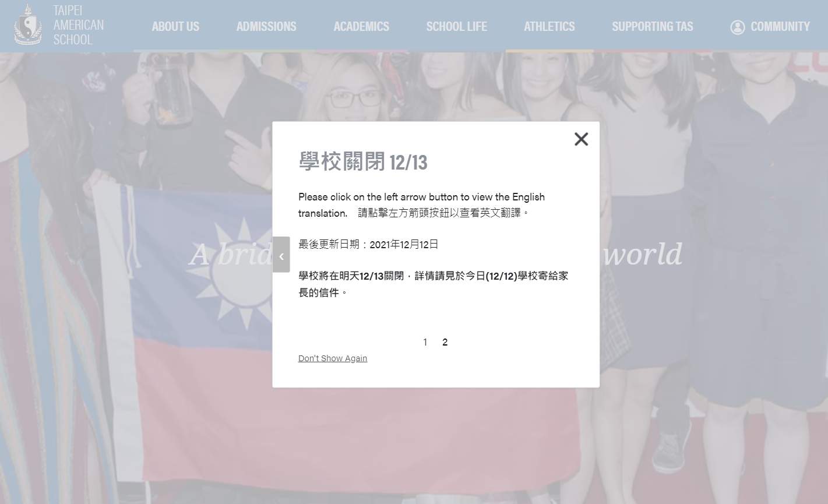The image size is (828, 504).
Task: Expand the School Life menu
Action: pyautogui.click(x=456, y=26)
